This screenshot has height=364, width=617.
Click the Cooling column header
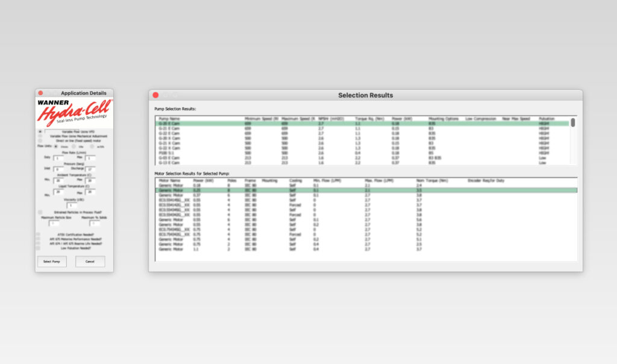click(x=295, y=181)
